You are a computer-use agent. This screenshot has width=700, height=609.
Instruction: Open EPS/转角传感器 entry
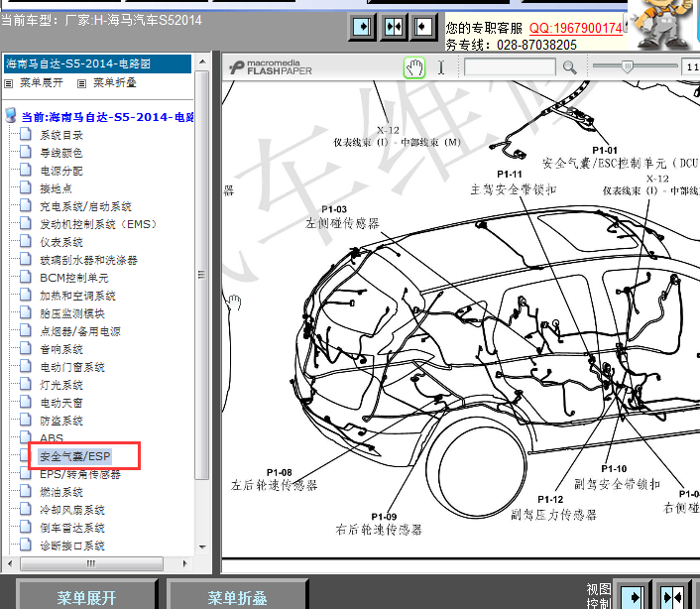click(80, 474)
